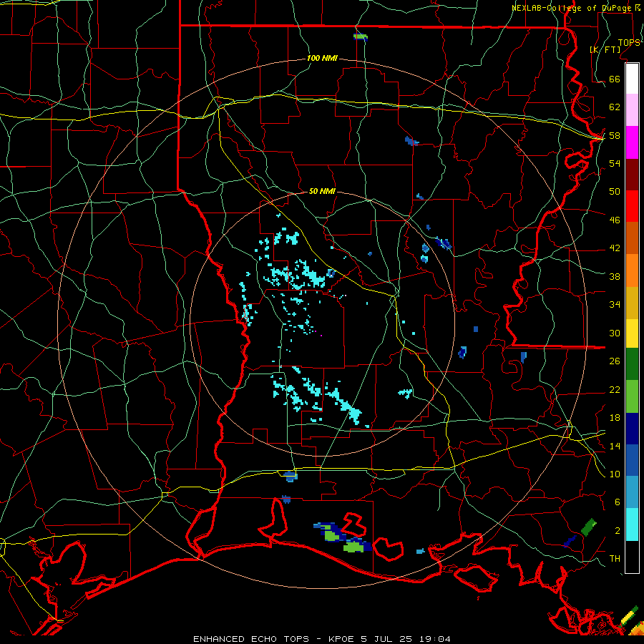This screenshot has width=644, height=644.
Task: Click the small green echo near the north border
Action: coord(360,36)
